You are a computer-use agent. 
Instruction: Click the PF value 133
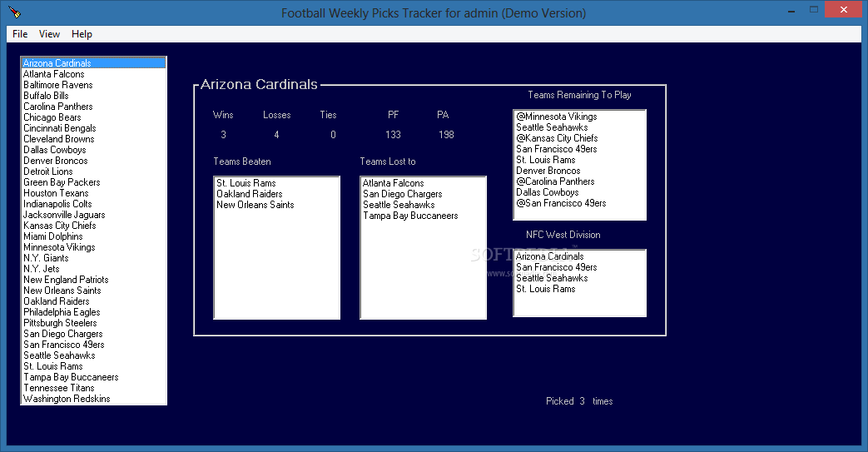point(393,135)
